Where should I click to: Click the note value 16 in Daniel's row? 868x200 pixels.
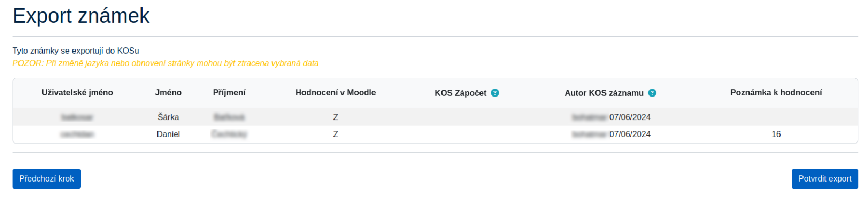point(776,134)
